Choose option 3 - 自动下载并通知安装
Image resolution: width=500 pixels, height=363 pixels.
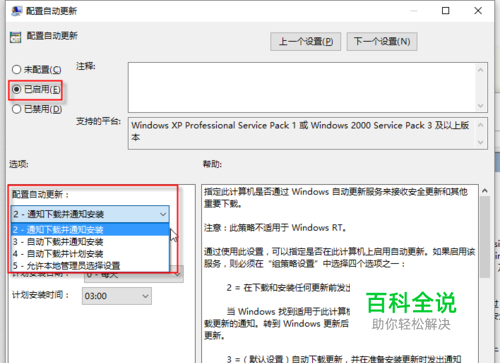click(x=90, y=242)
